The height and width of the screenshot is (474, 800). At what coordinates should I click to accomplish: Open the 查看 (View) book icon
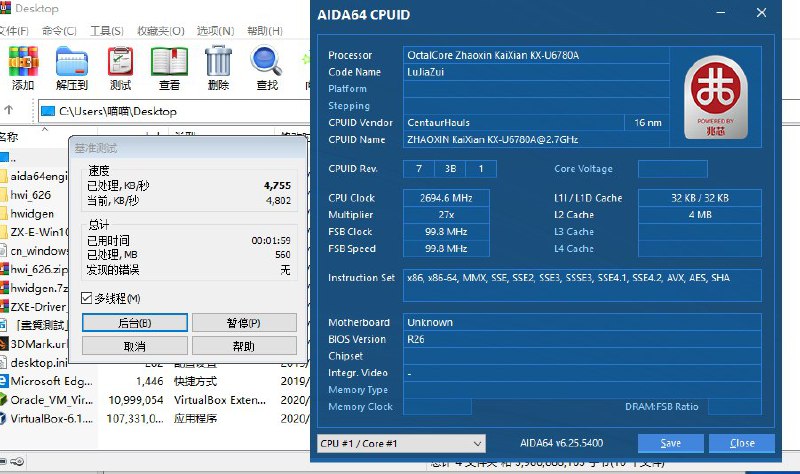pos(169,62)
